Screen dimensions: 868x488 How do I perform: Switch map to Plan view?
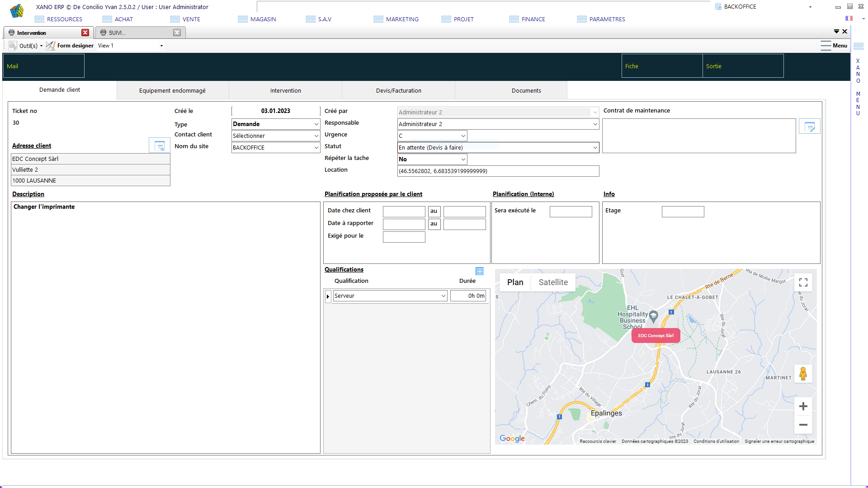tap(515, 282)
